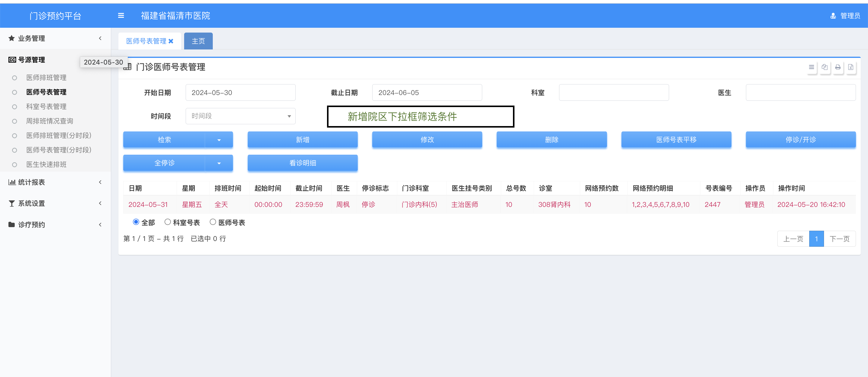Image resolution: width=868 pixels, height=377 pixels.
Task: Click the 统计报表 chart icon
Action: click(x=12, y=182)
